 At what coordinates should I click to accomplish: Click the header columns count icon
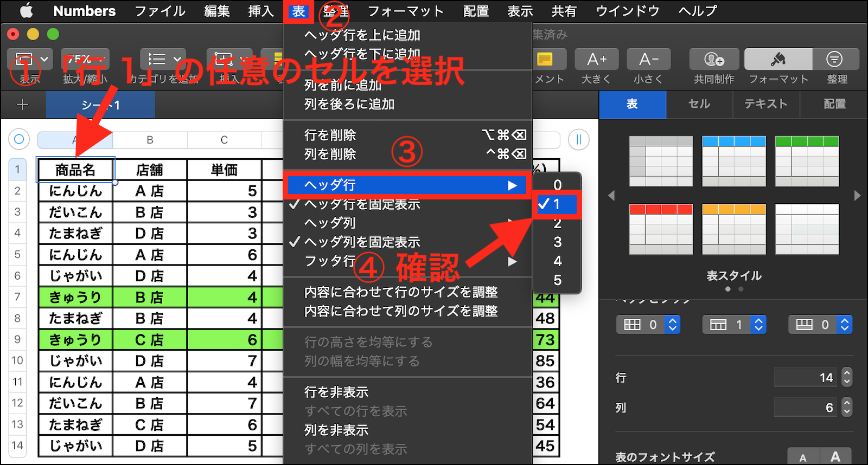[x=632, y=325]
